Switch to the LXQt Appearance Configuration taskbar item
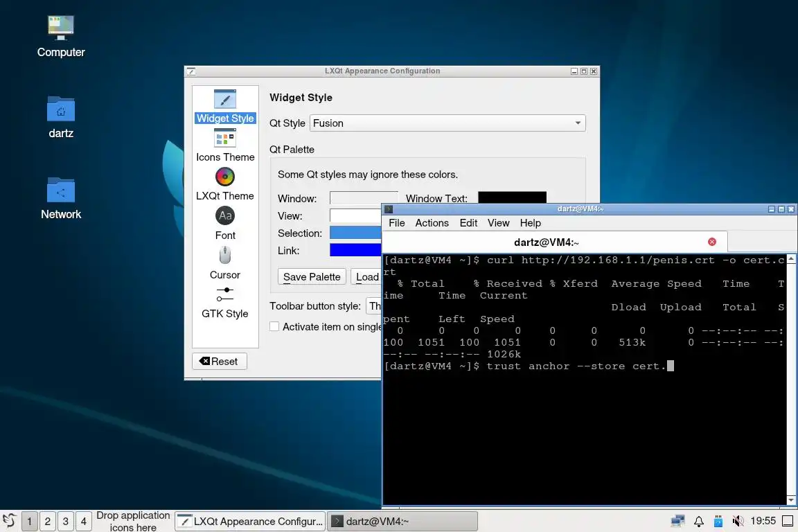 (x=250, y=521)
